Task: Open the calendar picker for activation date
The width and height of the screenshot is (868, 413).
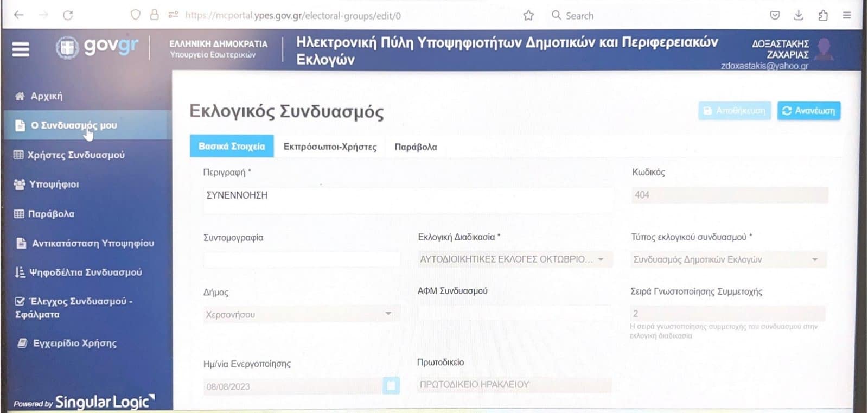Action: 391,386
